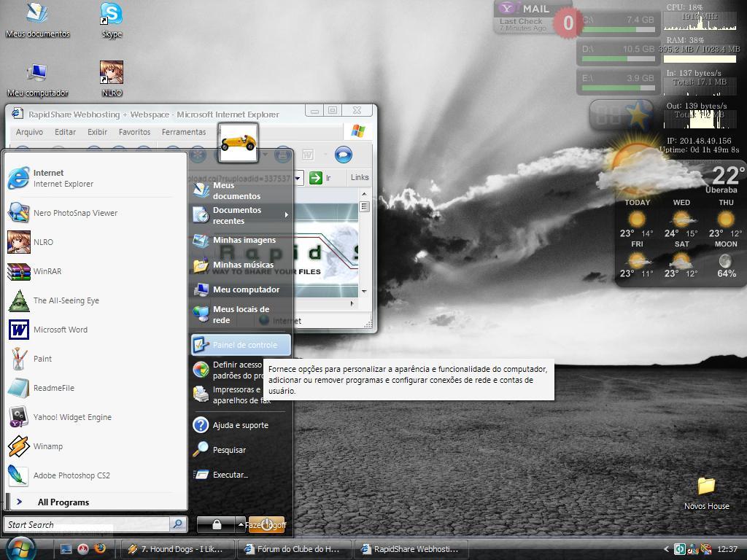
Task: Click the taskbar clock showing 12:37
Action: click(x=727, y=549)
